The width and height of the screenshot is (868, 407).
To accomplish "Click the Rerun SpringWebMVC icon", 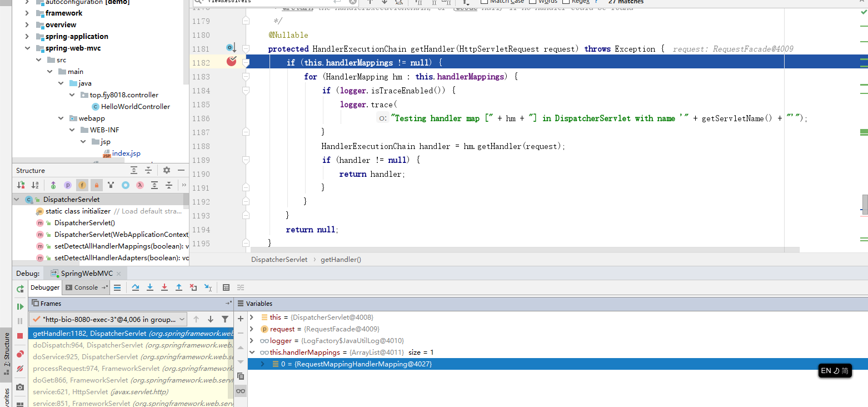I will (20, 289).
